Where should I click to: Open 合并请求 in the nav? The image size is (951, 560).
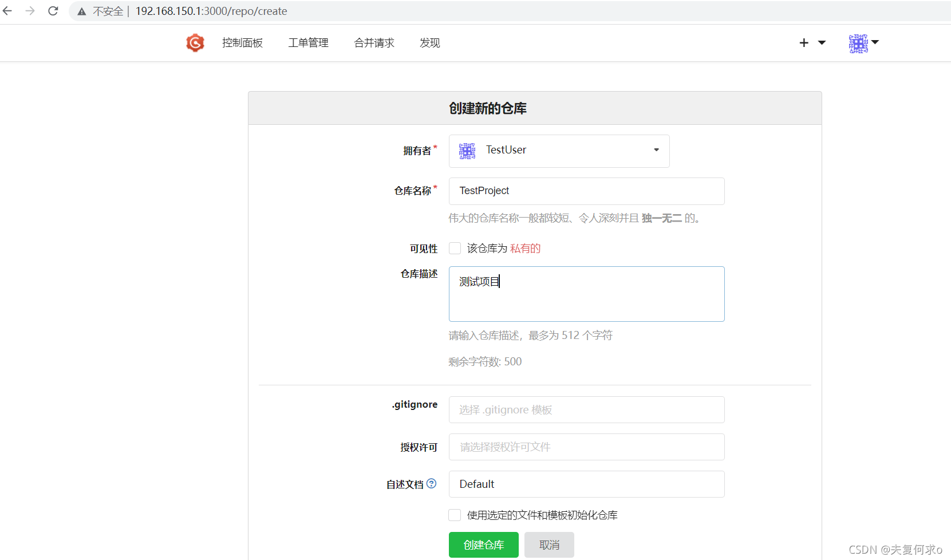pos(374,43)
